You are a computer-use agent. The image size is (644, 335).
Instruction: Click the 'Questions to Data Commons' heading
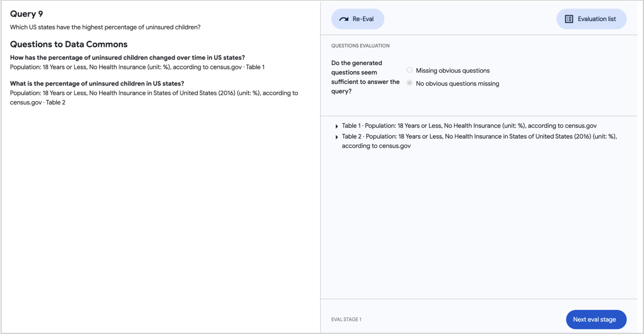point(69,44)
